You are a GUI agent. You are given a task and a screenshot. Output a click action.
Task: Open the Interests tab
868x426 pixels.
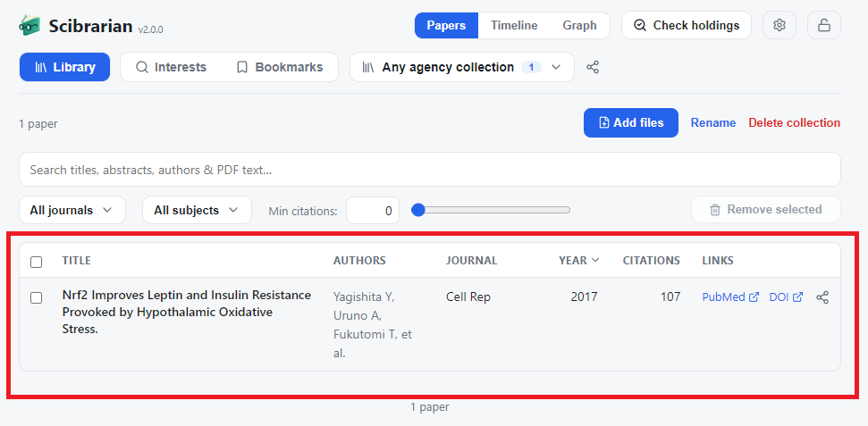171,68
